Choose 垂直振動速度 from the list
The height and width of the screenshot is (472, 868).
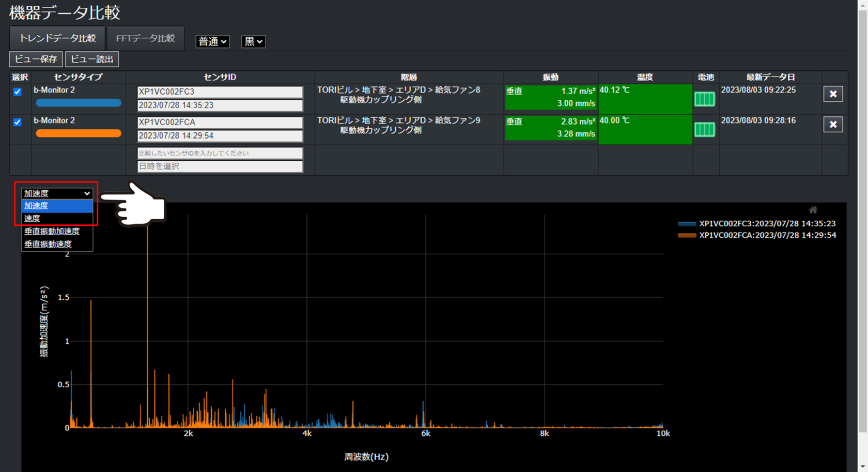(x=57, y=244)
